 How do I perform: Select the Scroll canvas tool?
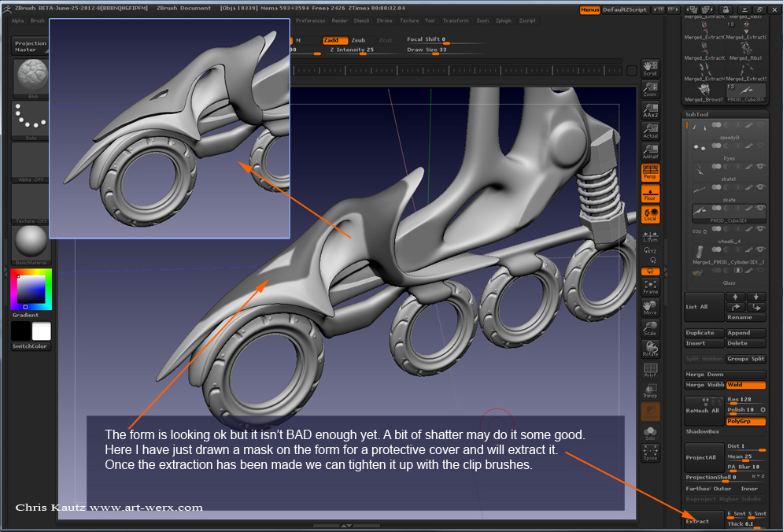coord(650,69)
